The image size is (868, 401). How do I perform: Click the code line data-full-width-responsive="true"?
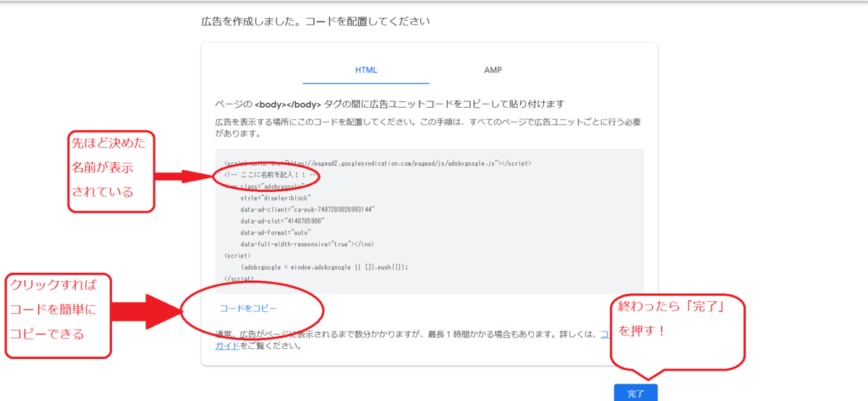tap(307, 244)
